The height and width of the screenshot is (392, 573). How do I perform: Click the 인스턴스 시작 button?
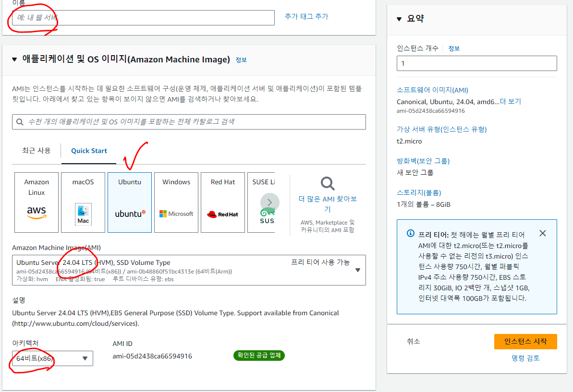tap(525, 342)
